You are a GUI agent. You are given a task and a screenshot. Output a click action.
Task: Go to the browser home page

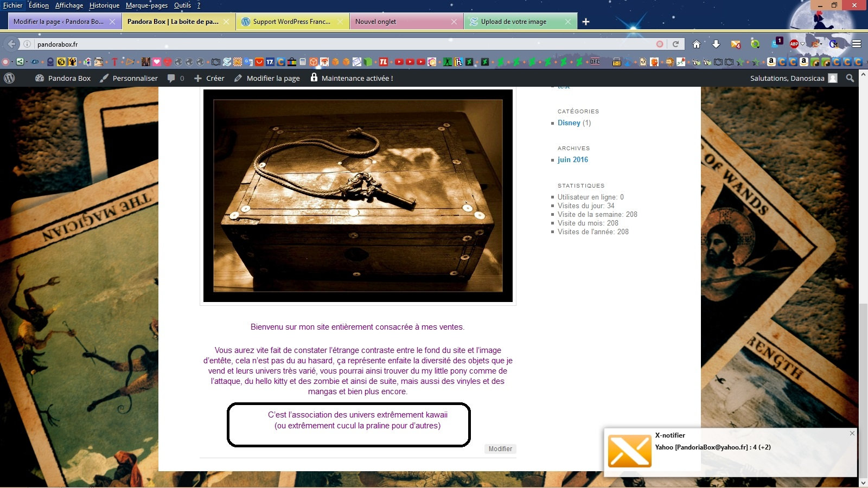(697, 44)
